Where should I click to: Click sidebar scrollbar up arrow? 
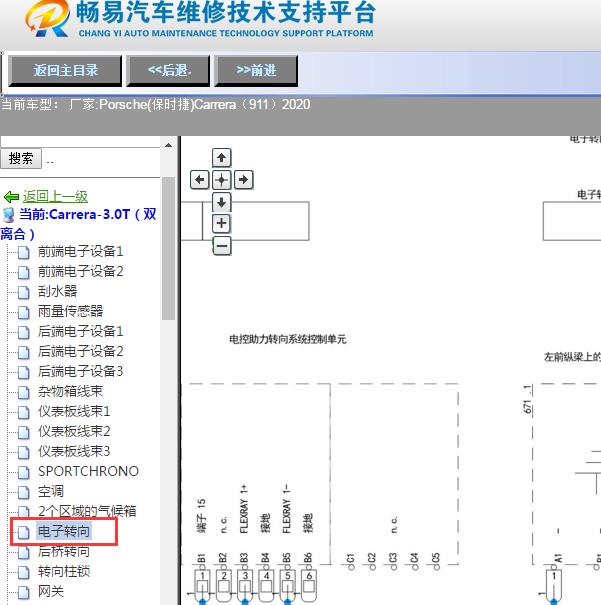168,145
